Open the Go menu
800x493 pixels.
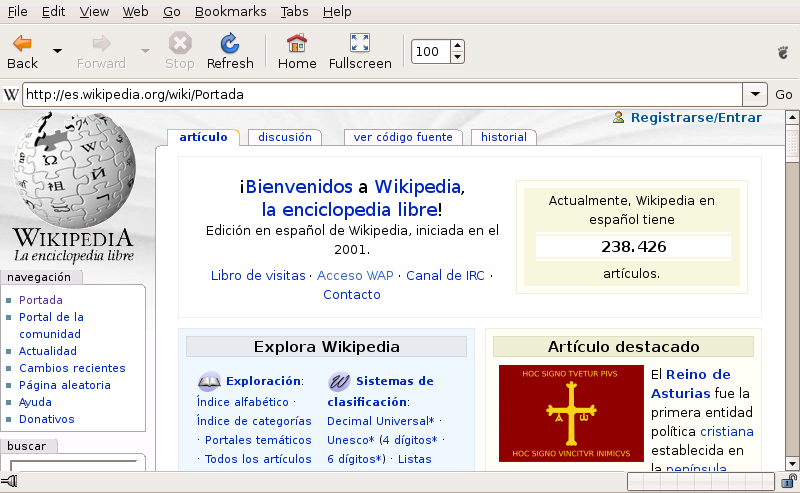pos(171,11)
